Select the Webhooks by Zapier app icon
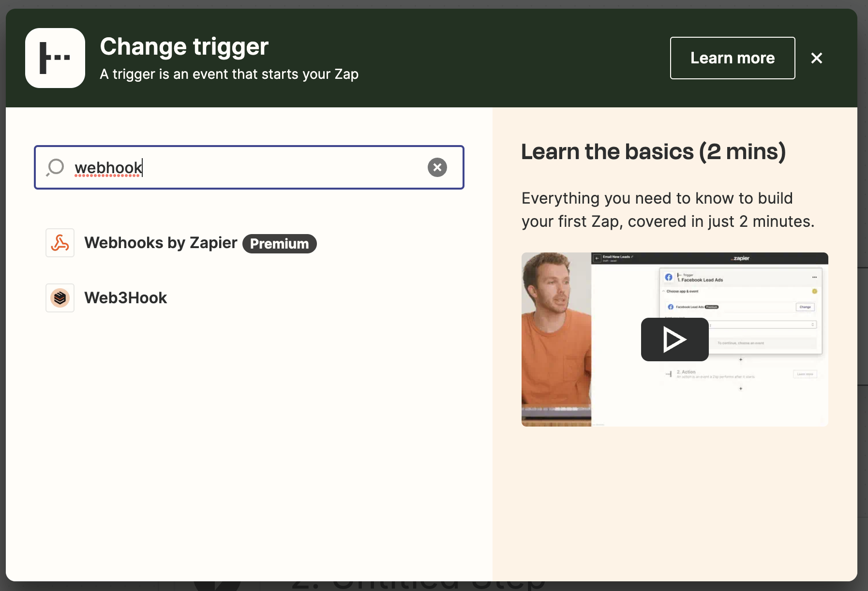The width and height of the screenshot is (868, 591). [60, 243]
